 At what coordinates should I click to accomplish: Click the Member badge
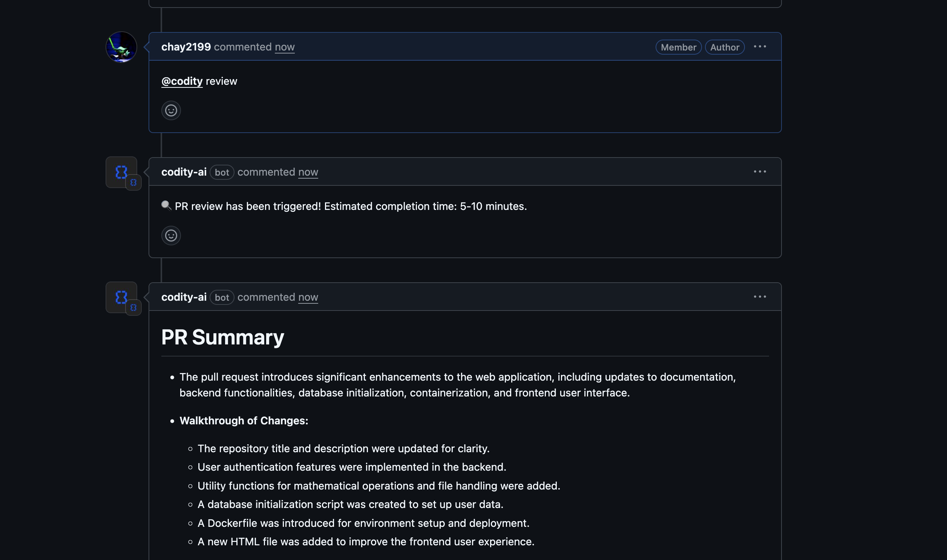coord(678,47)
